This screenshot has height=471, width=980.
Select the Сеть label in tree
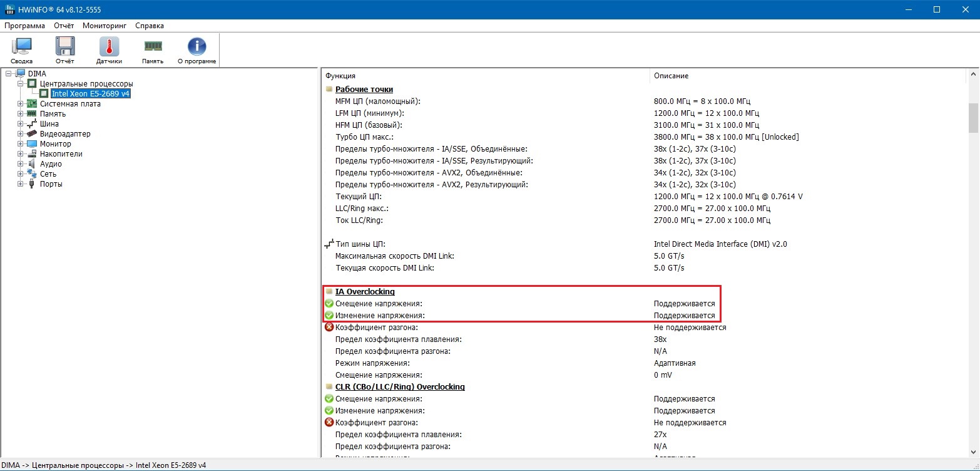48,174
